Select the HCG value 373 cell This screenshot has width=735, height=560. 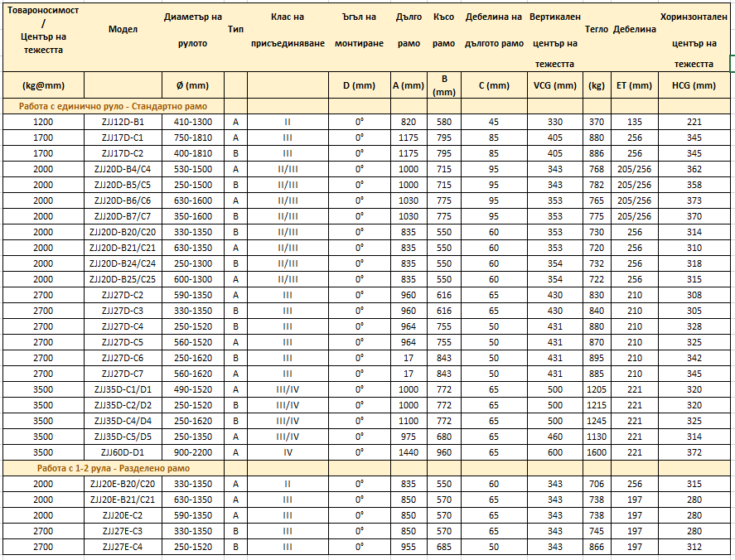(x=694, y=200)
